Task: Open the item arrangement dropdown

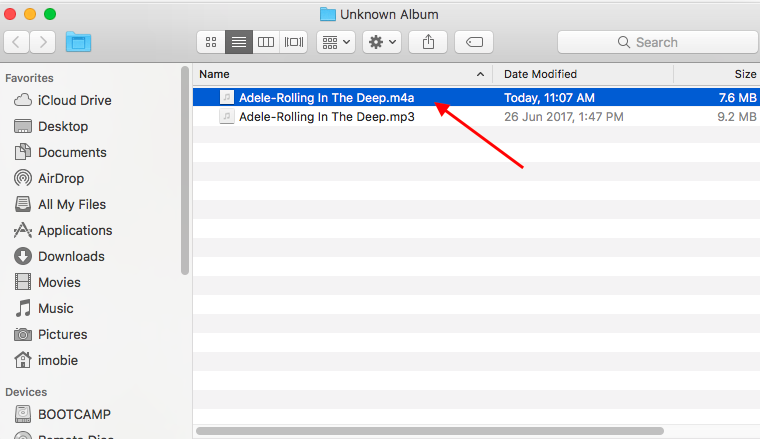Action: [x=336, y=42]
